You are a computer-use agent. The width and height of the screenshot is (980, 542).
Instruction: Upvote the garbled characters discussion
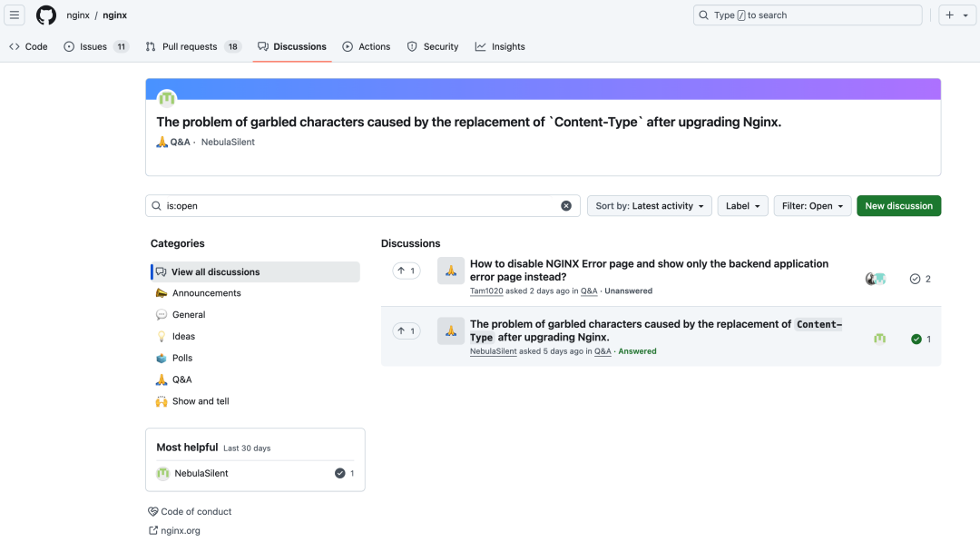tap(406, 331)
